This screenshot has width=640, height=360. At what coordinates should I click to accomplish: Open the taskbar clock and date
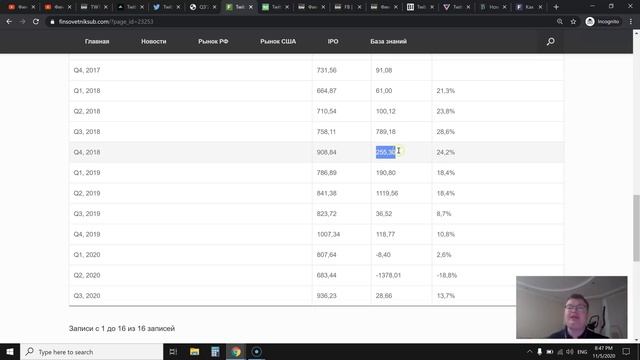pos(604,352)
